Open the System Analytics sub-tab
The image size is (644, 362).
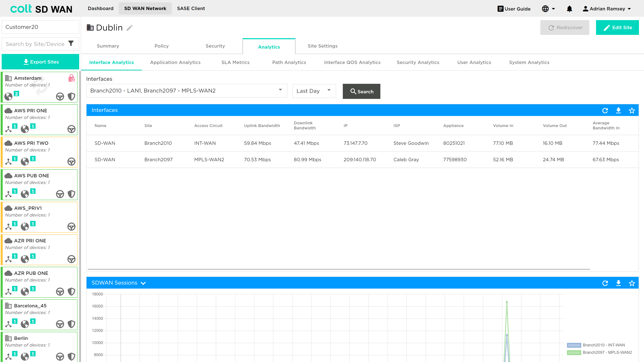pos(529,63)
